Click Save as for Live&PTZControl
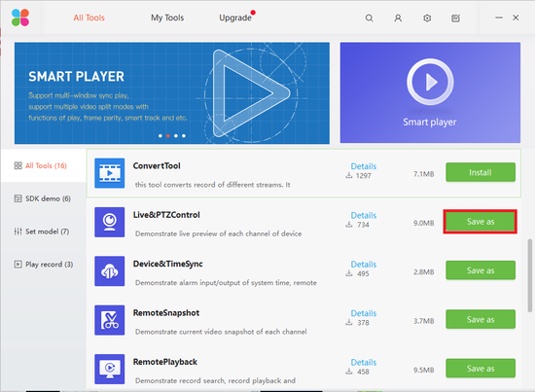 tap(481, 222)
